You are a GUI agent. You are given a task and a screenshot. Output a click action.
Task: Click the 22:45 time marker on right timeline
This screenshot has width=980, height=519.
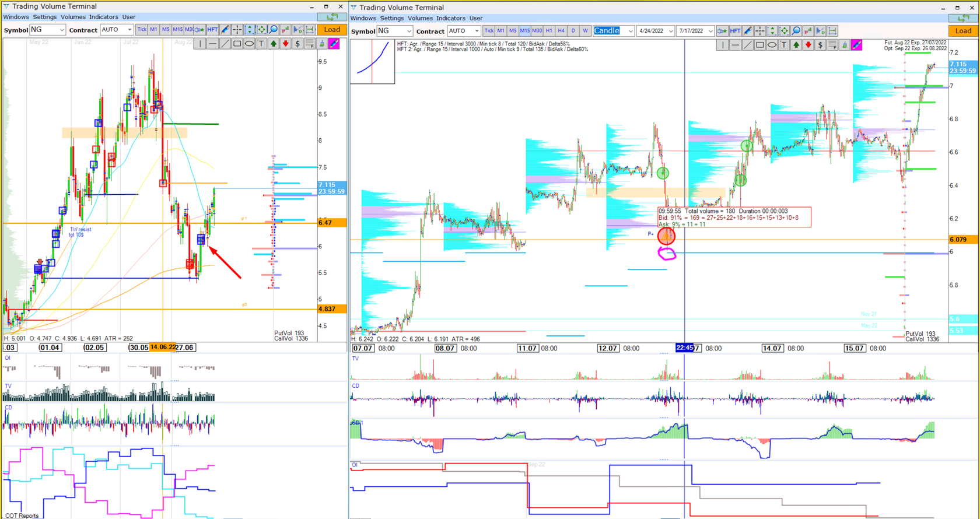click(684, 348)
